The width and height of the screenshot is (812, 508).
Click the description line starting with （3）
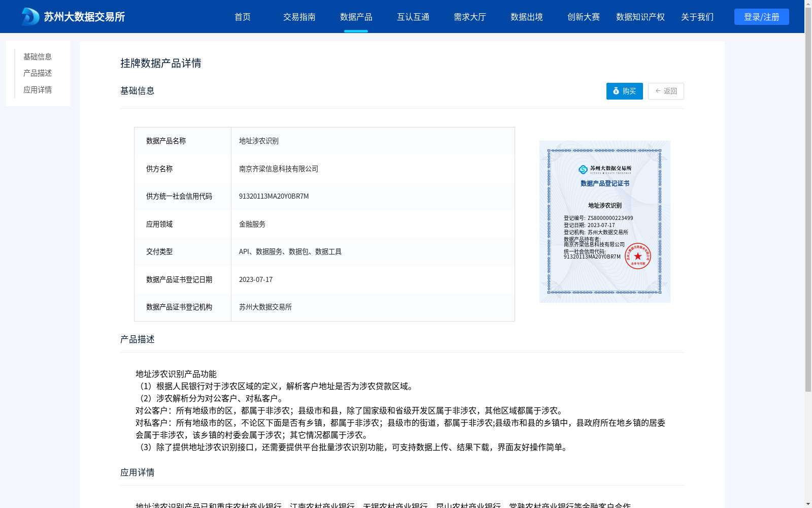click(x=353, y=447)
